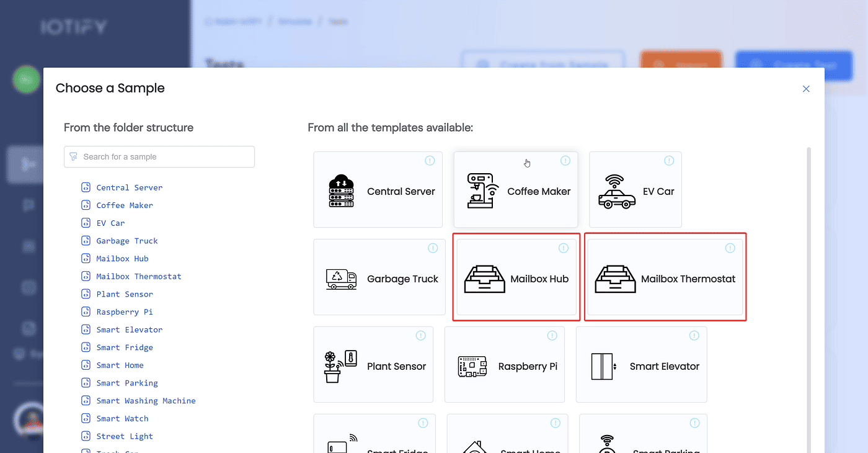
Task: Close the Choose a Sample dialog
Action: coord(806,89)
